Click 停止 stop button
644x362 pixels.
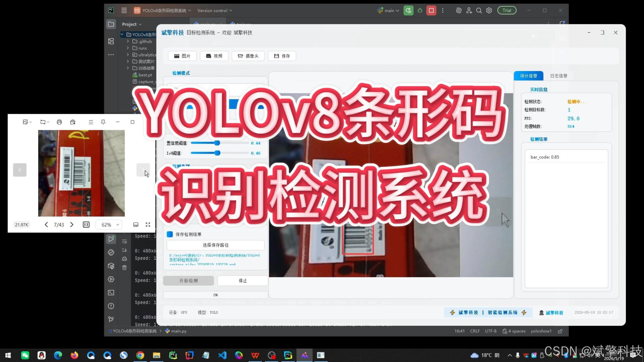point(243,281)
